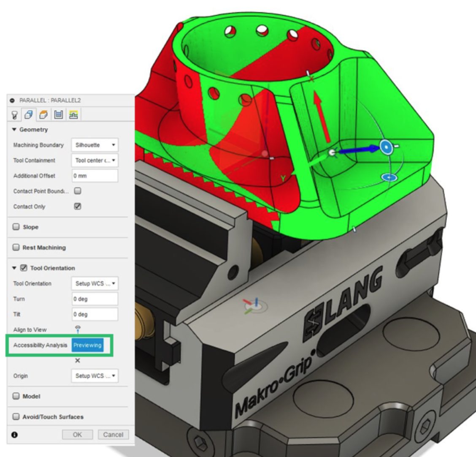This screenshot has height=457, width=476.
Task: Enable the Rest Machining checkbox
Action: tap(16, 248)
